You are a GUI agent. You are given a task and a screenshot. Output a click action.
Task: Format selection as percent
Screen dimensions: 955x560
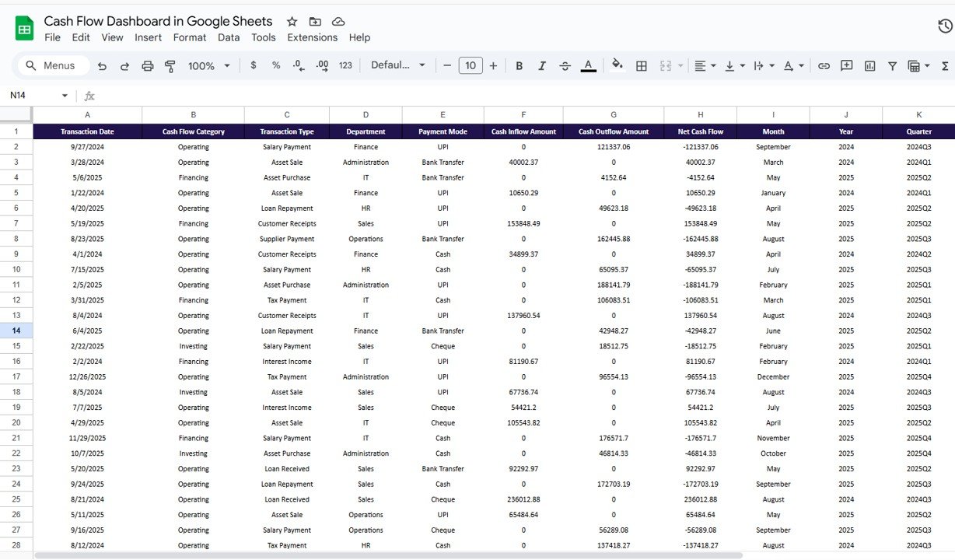click(275, 65)
